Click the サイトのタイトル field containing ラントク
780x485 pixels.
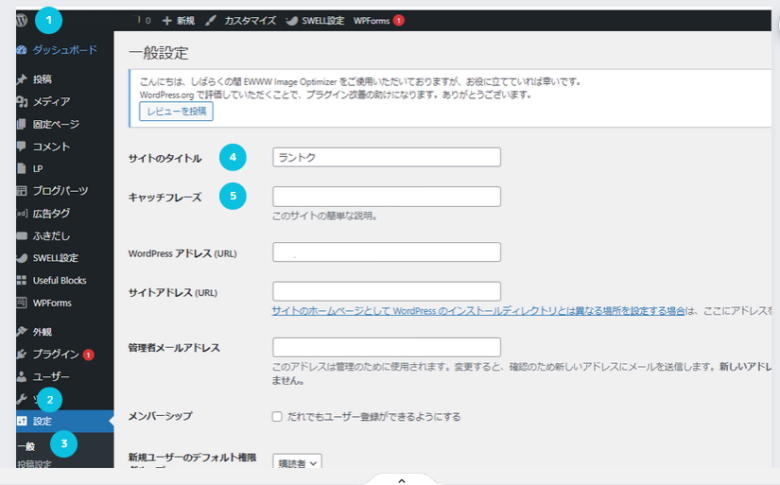tap(387, 157)
